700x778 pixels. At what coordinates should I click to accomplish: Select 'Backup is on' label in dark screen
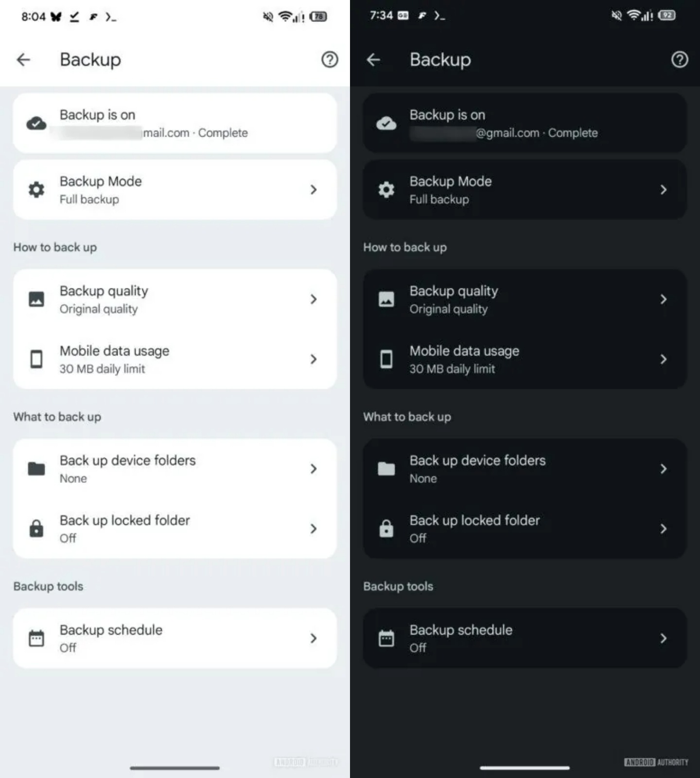[x=447, y=115]
